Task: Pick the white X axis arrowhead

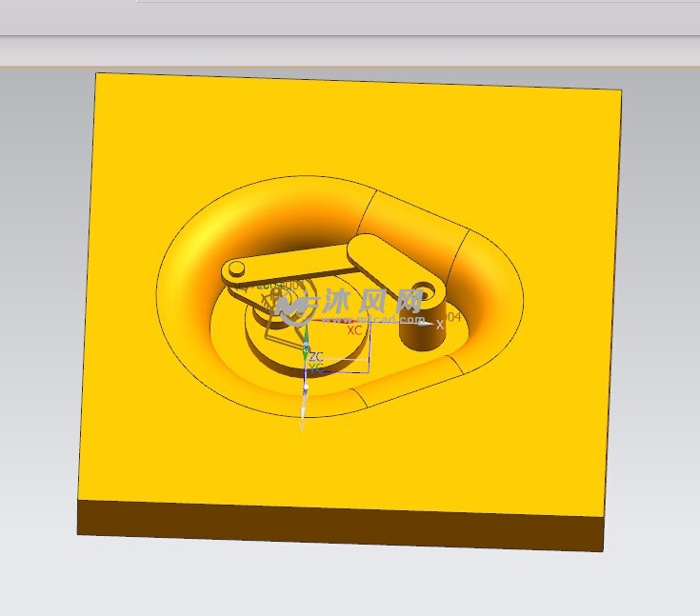Action: (x=428, y=324)
